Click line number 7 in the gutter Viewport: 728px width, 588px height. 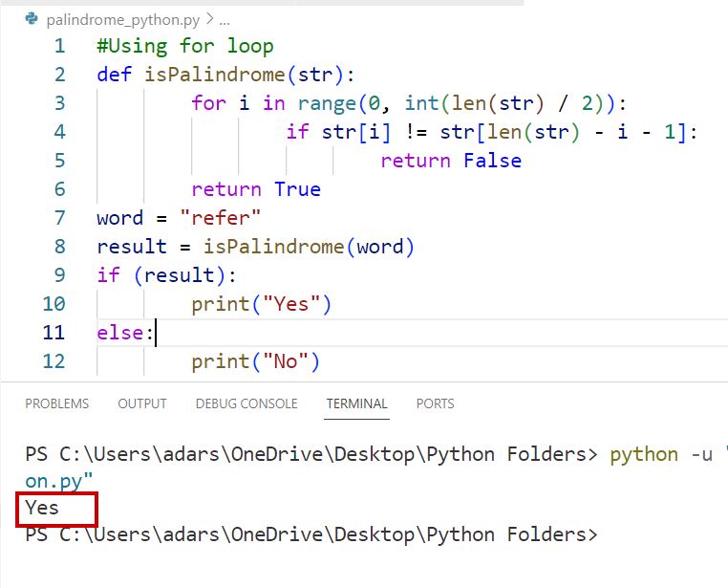coord(59,218)
